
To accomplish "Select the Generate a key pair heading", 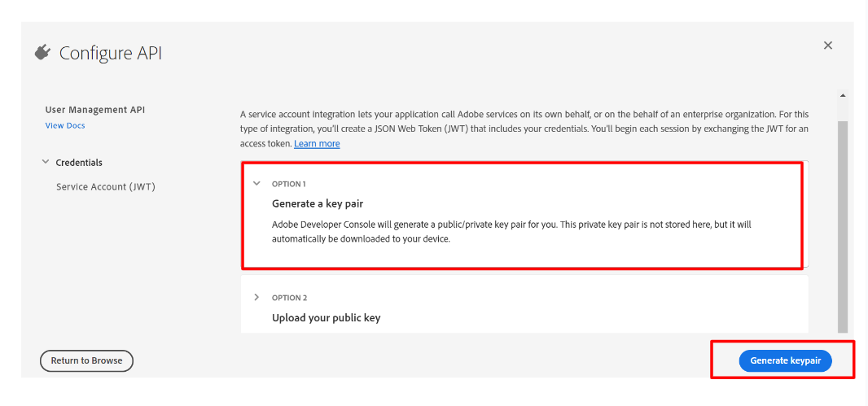I will tap(318, 203).
